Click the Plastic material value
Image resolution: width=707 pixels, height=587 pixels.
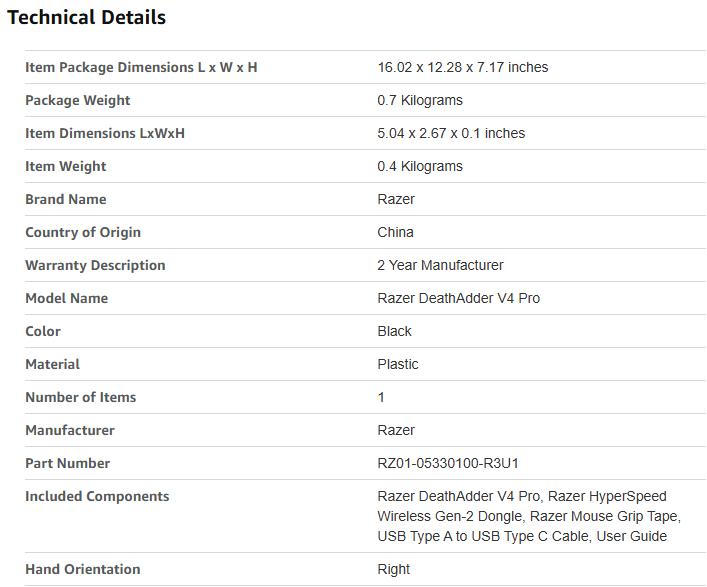click(x=398, y=364)
